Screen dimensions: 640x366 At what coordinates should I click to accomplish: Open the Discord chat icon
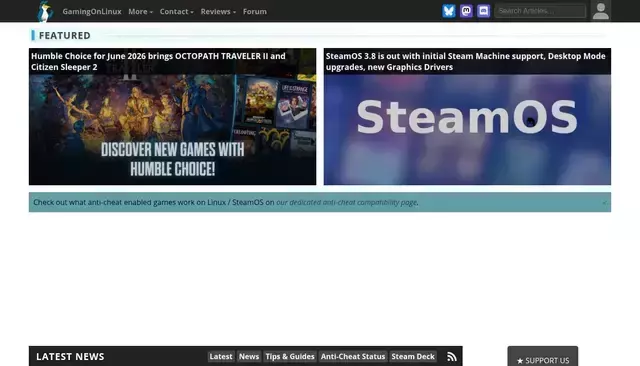(484, 11)
